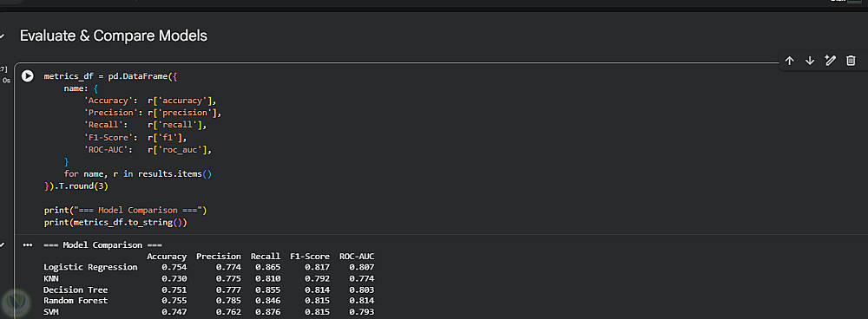868x319 pixels.
Task: Place cursor on the results.items() loop line
Action: point(138,173)
